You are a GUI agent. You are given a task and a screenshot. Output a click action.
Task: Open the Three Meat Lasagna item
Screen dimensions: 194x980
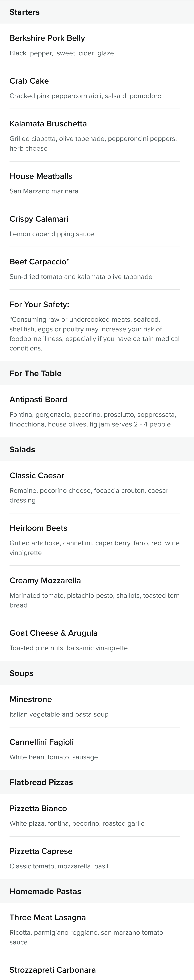pos(97,929)
